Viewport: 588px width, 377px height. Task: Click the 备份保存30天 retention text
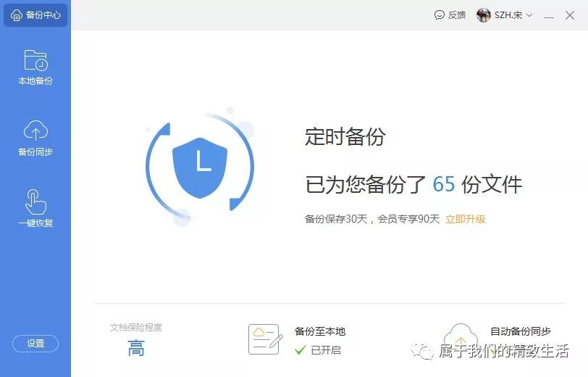coord(336,219)
